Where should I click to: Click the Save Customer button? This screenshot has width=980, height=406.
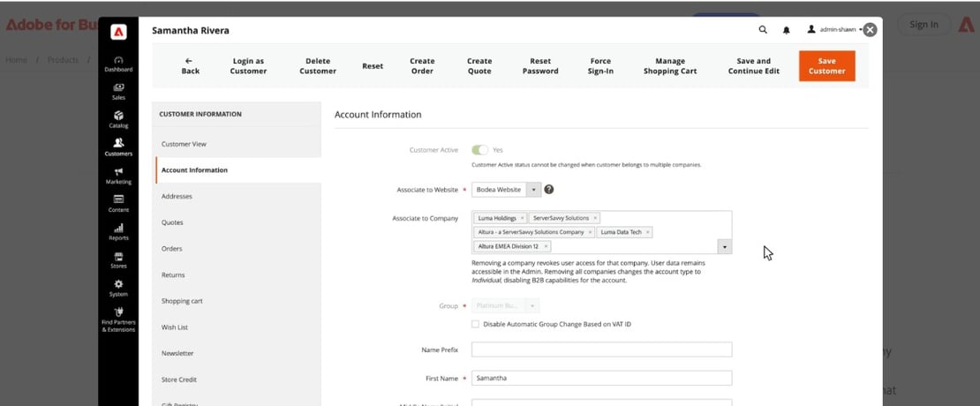click(827, 66)
